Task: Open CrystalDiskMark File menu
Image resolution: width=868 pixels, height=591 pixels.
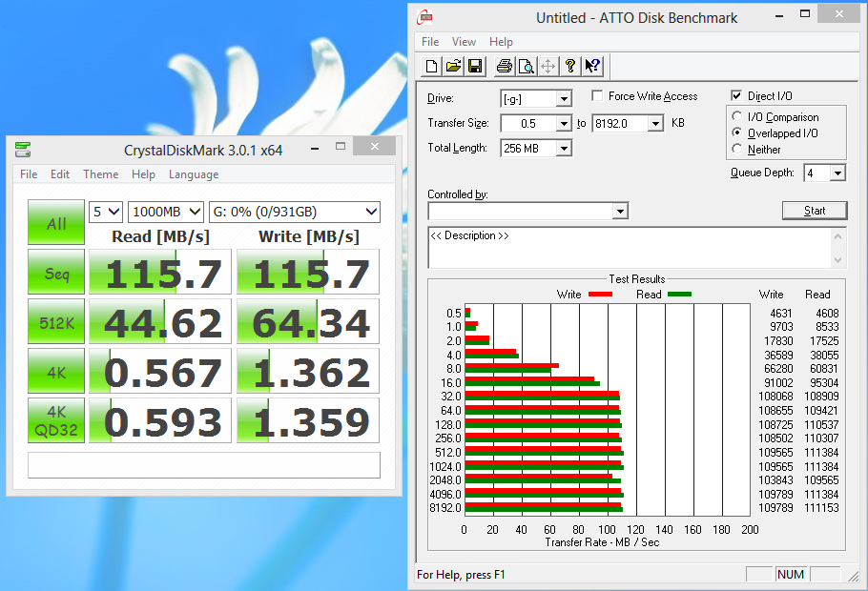Action: click(x=29, y=174)
